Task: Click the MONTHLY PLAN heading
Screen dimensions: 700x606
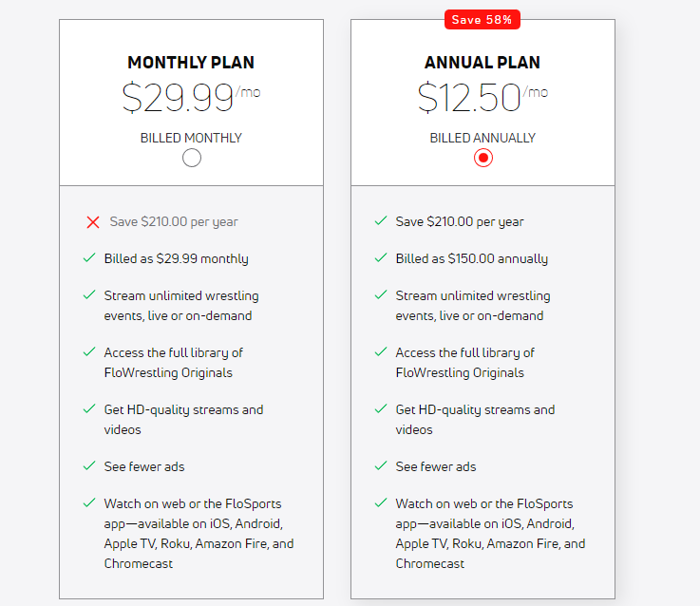Action: point(191,63)
